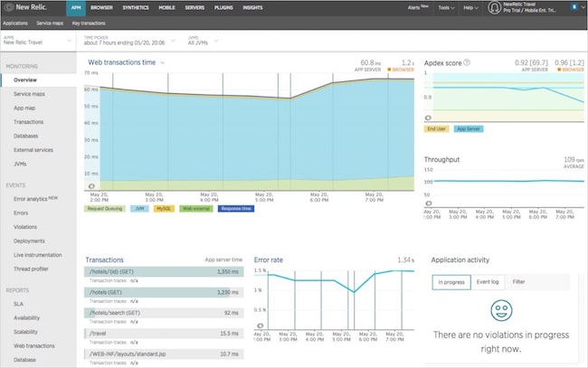Toggle the End User Apdex legend
Viewport: 588px width, 368px height.
pos(437,129)
